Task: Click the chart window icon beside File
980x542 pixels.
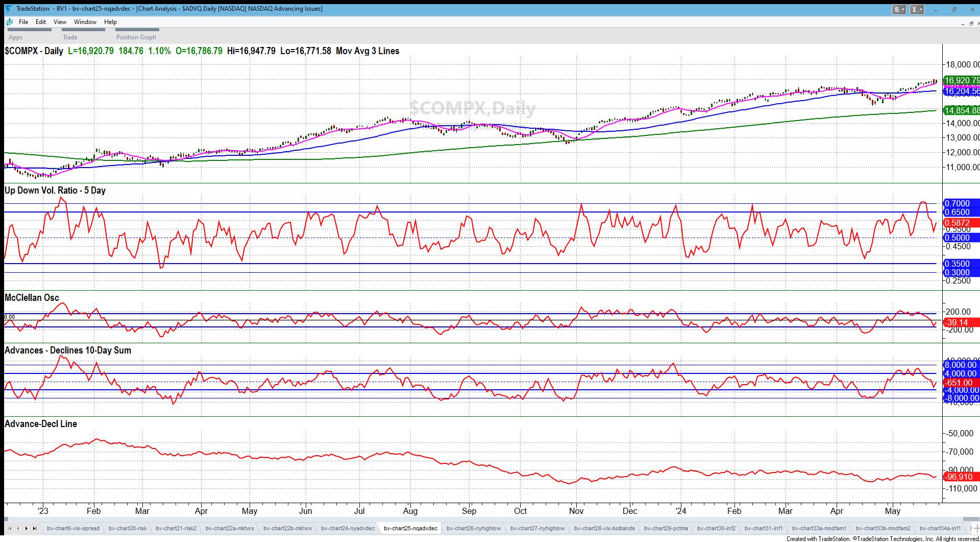Action: click(10, 22)
